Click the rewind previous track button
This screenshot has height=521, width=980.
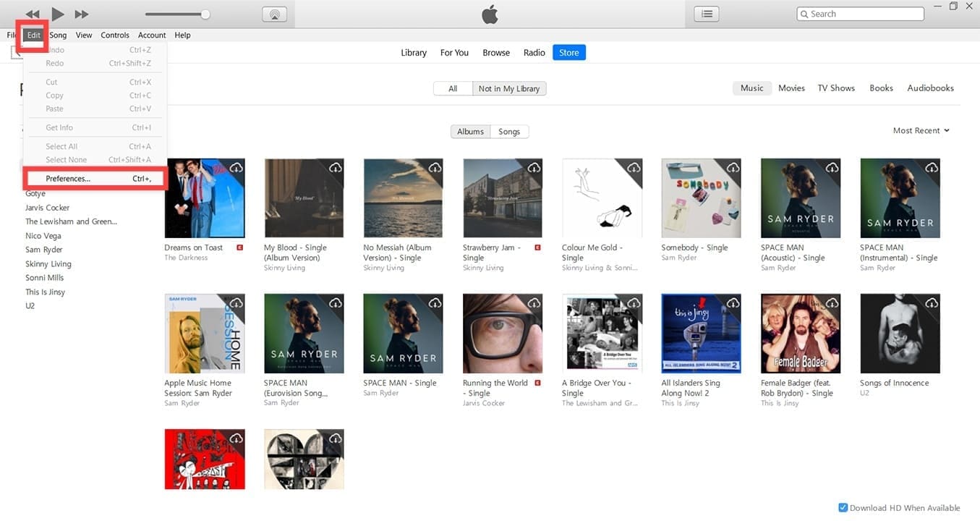[33, 14]
